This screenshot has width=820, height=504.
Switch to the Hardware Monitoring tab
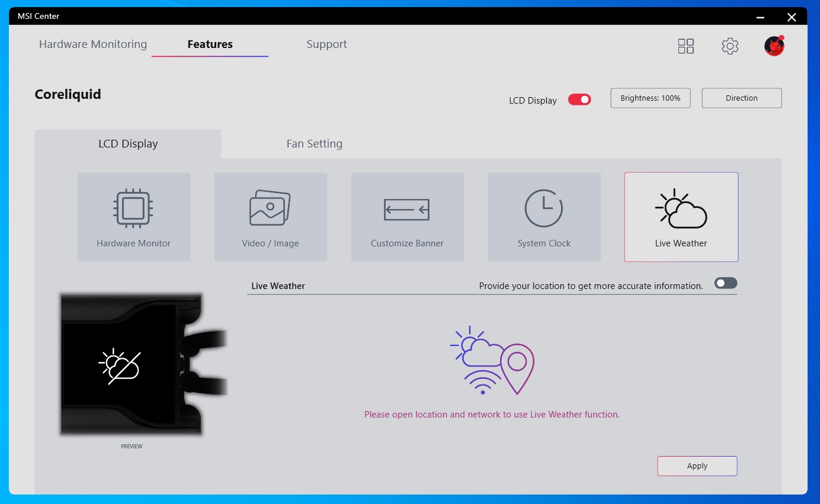click(93, 44)
